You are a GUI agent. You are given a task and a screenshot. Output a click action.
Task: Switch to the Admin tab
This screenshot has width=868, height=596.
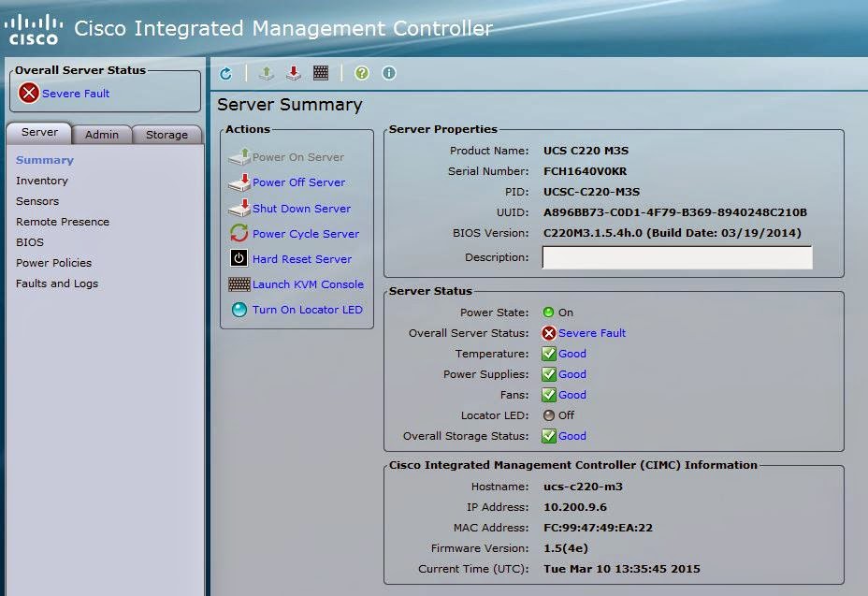pyautogui.click(x=102, y=135)
